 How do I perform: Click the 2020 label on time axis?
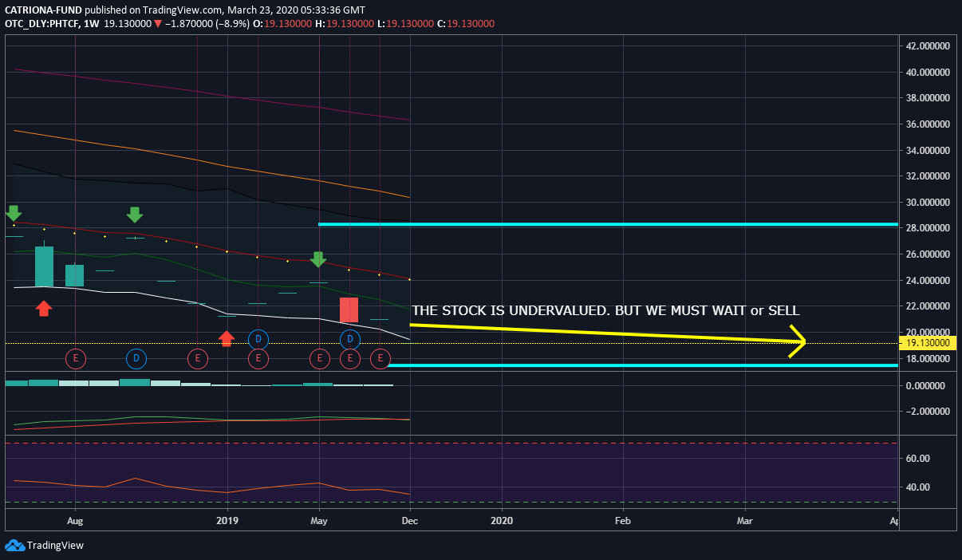(502, 520)
